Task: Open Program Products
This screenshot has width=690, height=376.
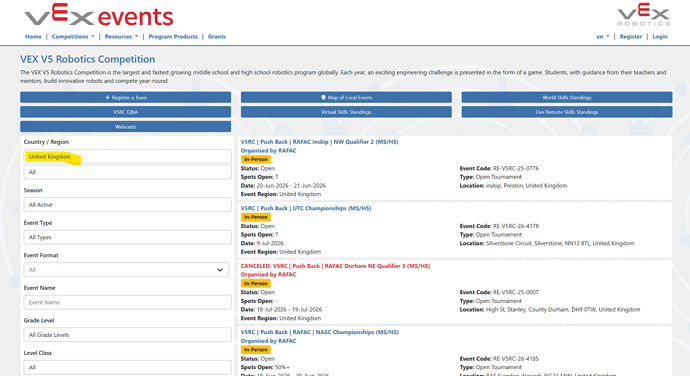Action: tap(173, 37)
